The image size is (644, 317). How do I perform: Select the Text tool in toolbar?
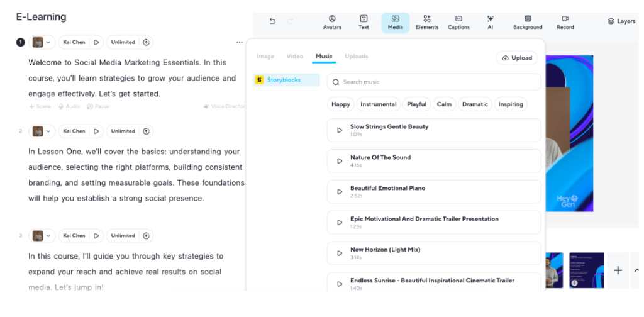click(x=364, y=23)
